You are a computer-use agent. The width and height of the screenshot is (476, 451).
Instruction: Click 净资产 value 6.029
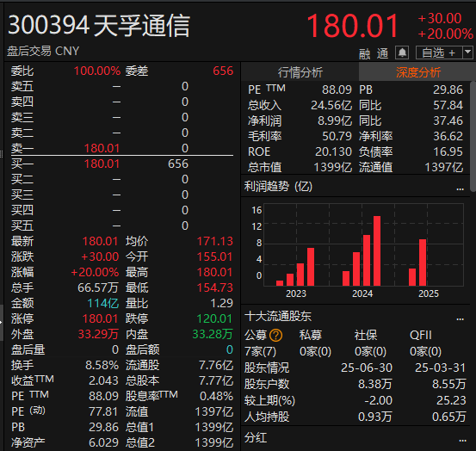coord(103,442)
